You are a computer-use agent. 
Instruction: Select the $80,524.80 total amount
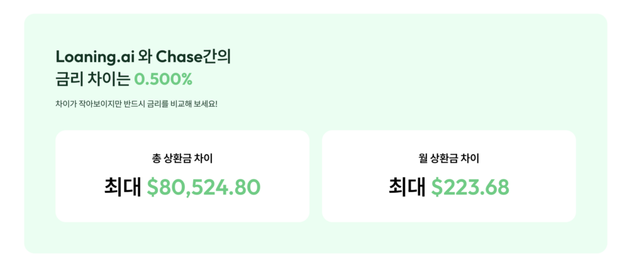coord(203,187)
